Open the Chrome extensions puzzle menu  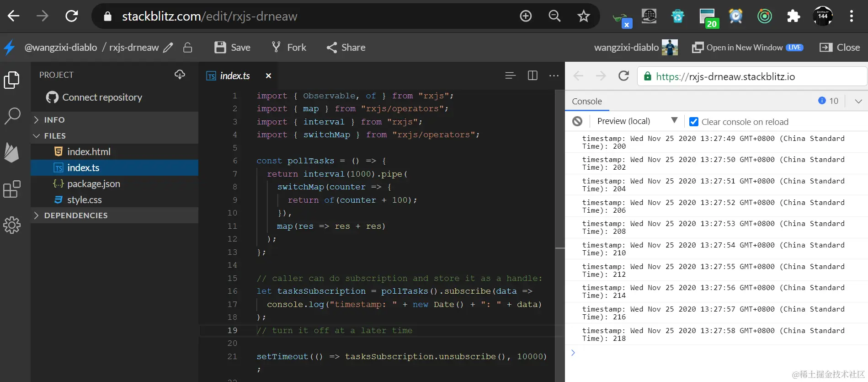pos(793,16)
